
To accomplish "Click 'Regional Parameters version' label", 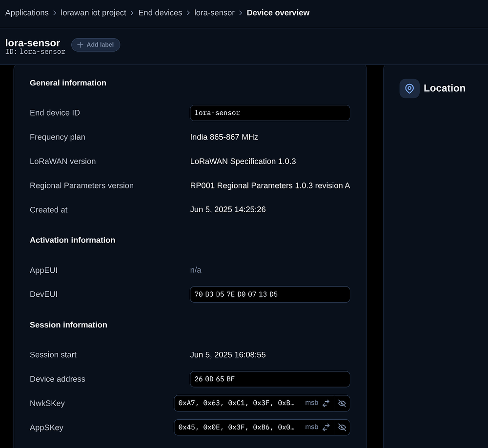I will (82, 185).
